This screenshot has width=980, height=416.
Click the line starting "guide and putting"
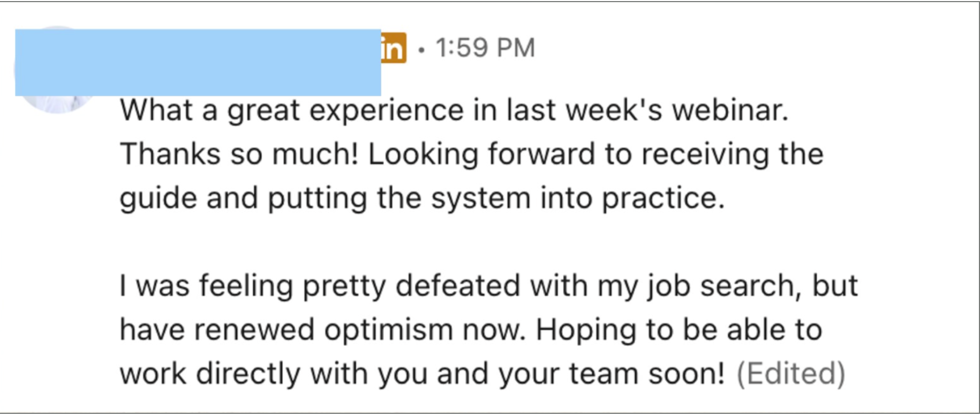pyautogui.click(x=422, y=198)
